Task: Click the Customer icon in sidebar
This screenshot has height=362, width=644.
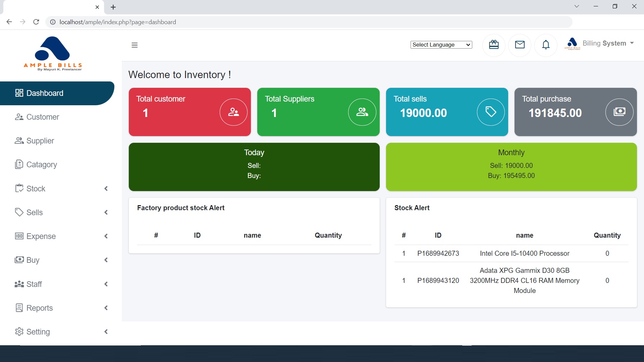Action: click(19, 117)
